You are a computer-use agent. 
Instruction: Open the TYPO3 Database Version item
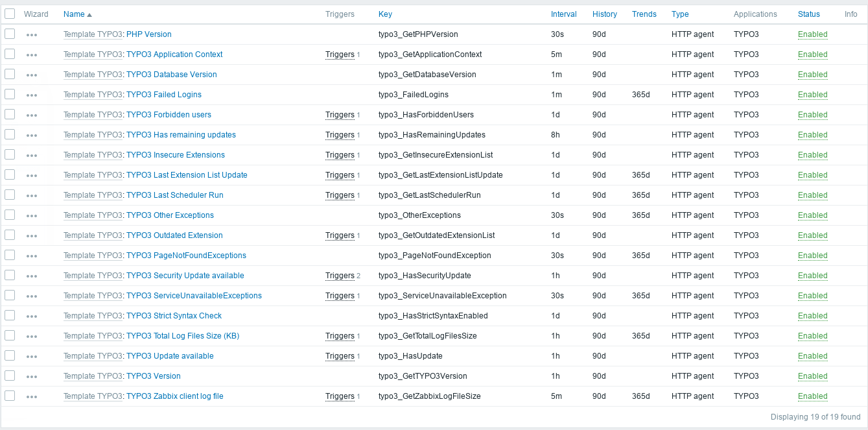(x=171, y=75)
